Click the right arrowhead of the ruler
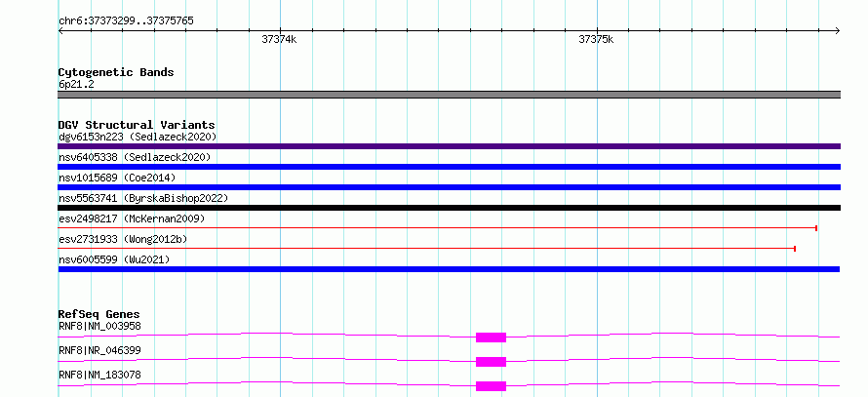This screenshot has width=868, height=397. click(x=838, y=31)
